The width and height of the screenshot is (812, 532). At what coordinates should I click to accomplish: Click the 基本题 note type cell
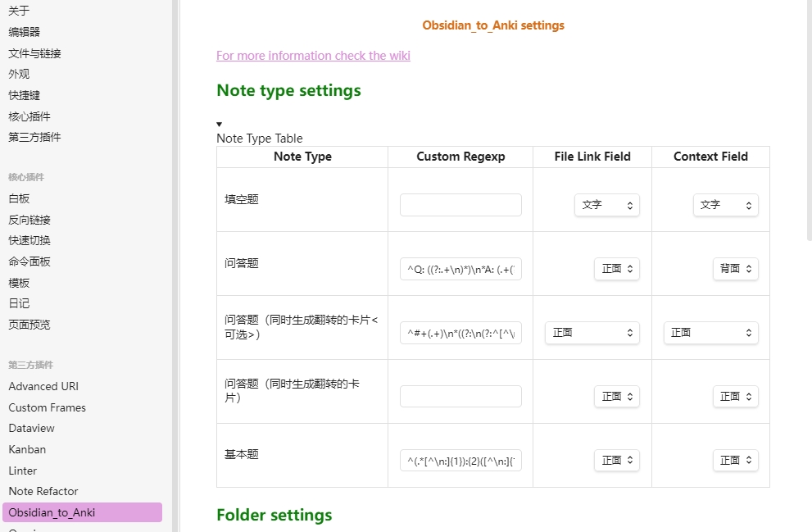coord(302,455)
